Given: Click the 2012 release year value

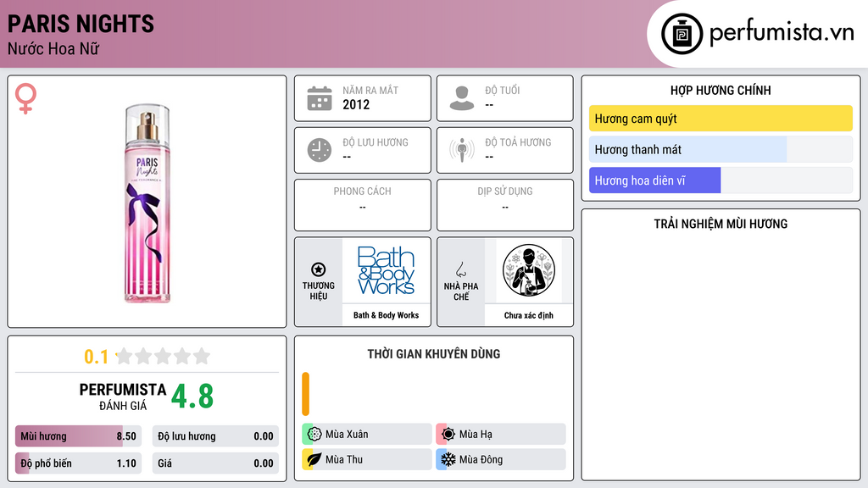Looking at the screenshot, I should pos(356,104).
